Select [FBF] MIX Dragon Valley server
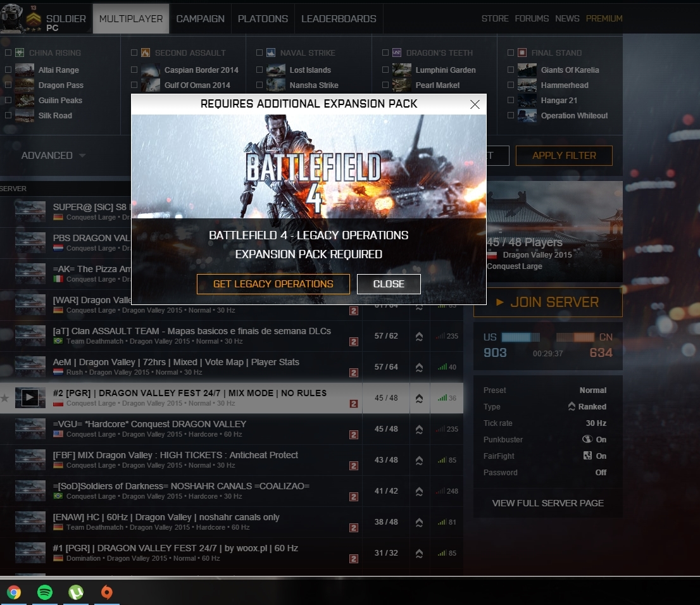 click(x=231, y=460)
